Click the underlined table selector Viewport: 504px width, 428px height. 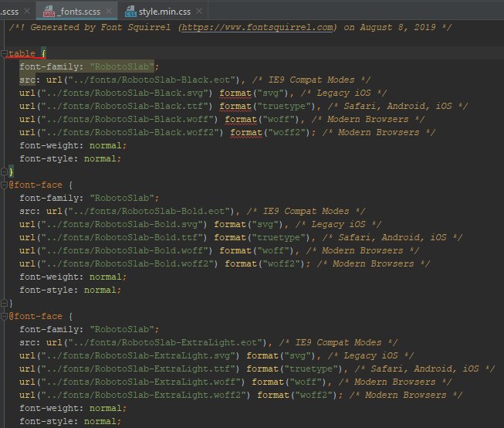22,53
